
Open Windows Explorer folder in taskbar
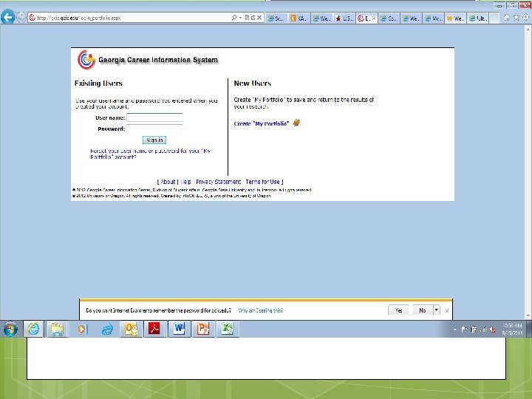click(57, 329)
